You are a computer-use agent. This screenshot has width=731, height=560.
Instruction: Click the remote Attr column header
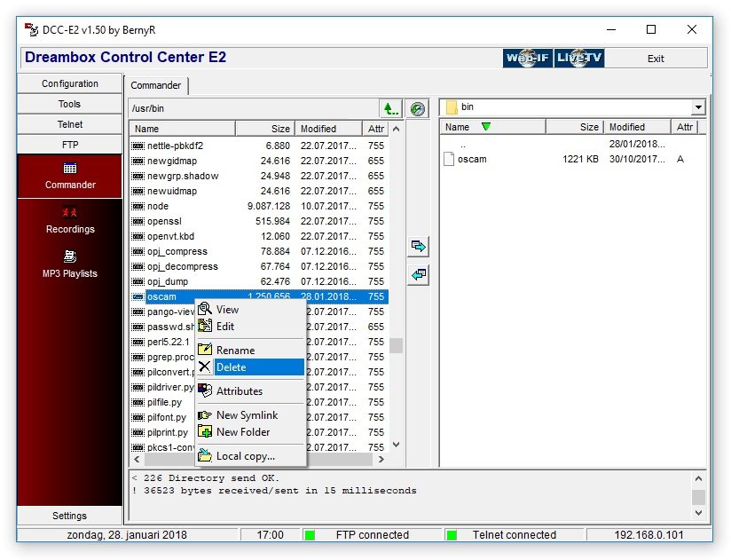coord(376,129)
